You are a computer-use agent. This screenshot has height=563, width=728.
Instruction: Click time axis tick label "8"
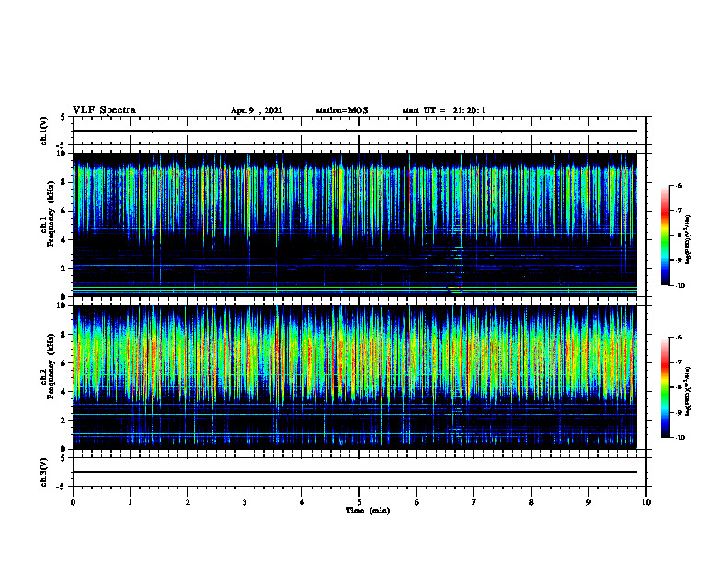tap(531, 502)
